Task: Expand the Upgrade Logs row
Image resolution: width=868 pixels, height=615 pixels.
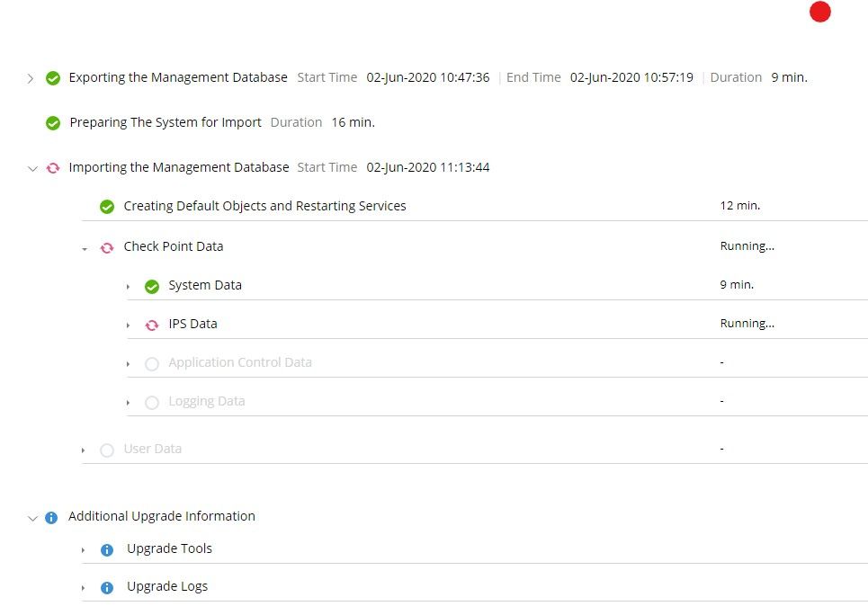Action: point(83,588)
